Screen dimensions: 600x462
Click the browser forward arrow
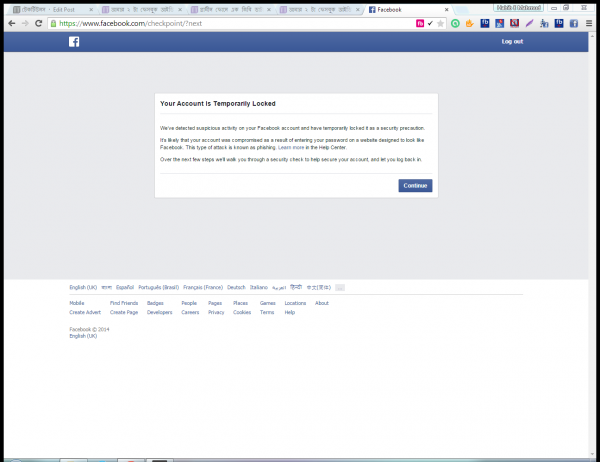tap(25, 23)
